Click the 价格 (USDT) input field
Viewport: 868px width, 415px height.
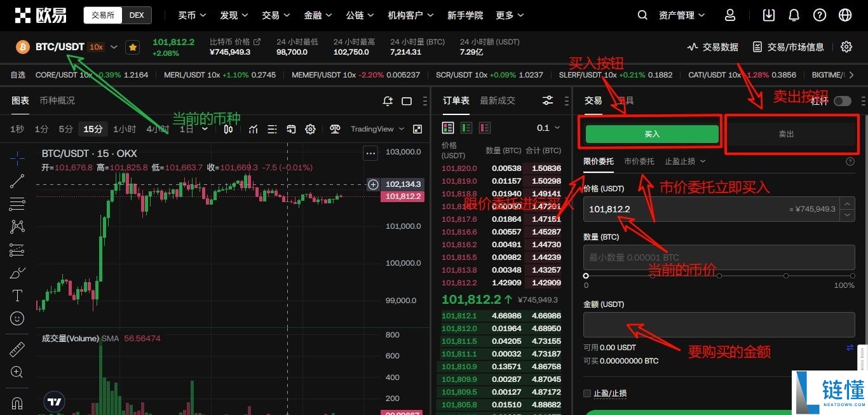(x=711, y=208)
